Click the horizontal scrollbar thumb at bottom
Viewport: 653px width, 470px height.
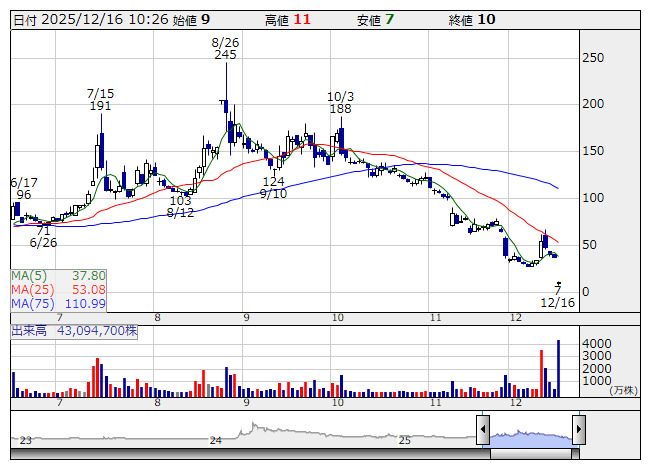(x=531, y=453)
